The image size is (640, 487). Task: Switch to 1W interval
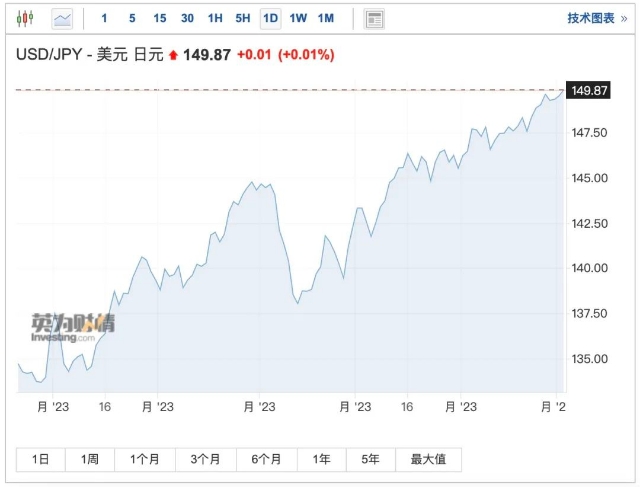pos(298,18)
